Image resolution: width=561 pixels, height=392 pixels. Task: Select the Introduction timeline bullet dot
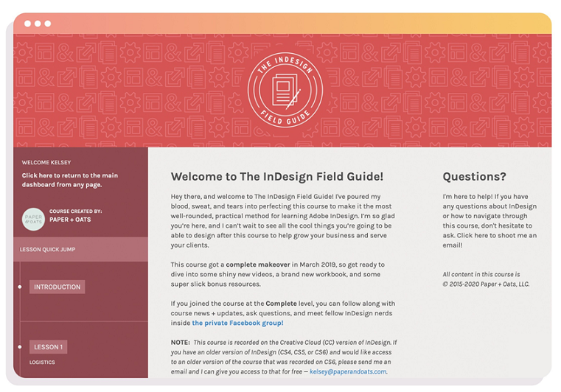[20, 287]
